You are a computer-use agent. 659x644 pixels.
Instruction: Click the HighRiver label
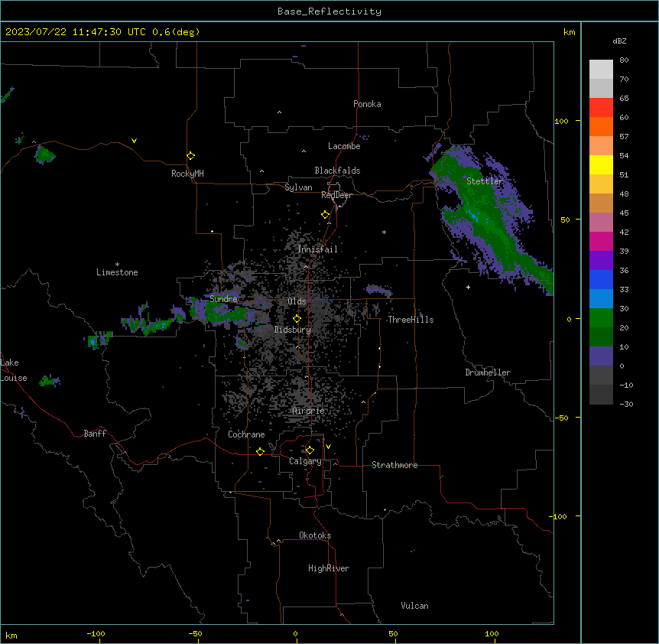[x=329, y=568]
